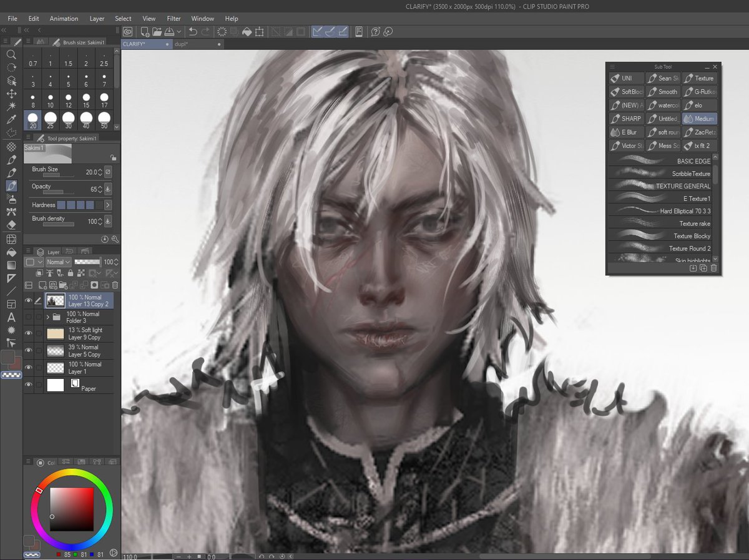This screenshot has width=749, height=560.
Task: Open the smartphone connection toolbar icon
Action: tap(359, 31)
